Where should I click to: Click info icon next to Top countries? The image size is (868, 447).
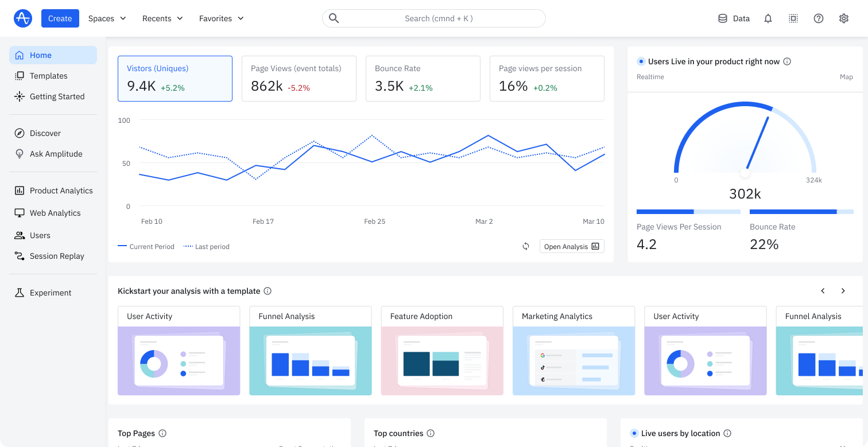pos(431,433)
